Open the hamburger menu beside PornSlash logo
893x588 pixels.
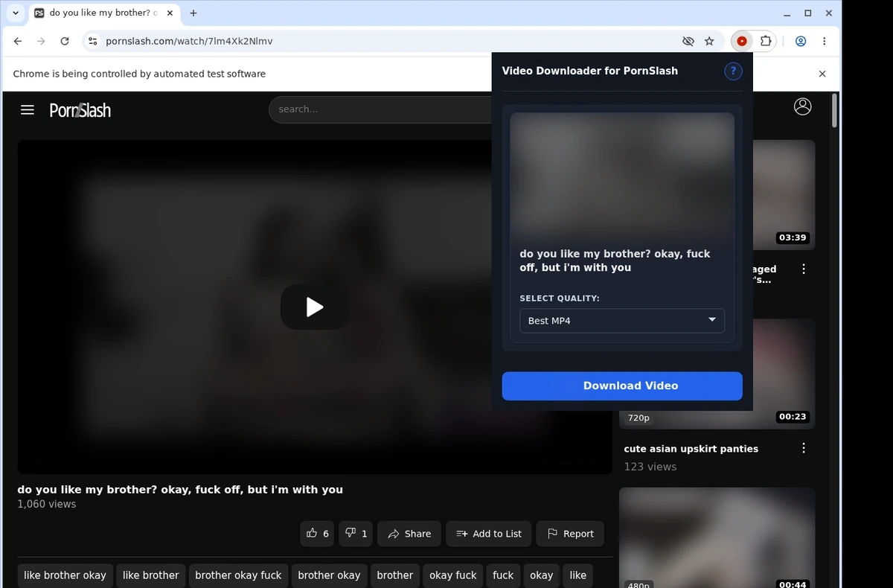(x=28, y=110)
